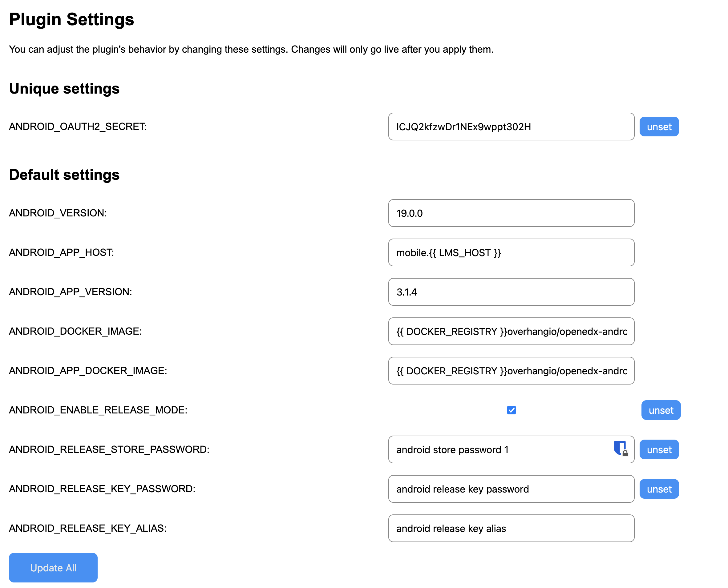Click the ANDROID_VERSION label

58,213
